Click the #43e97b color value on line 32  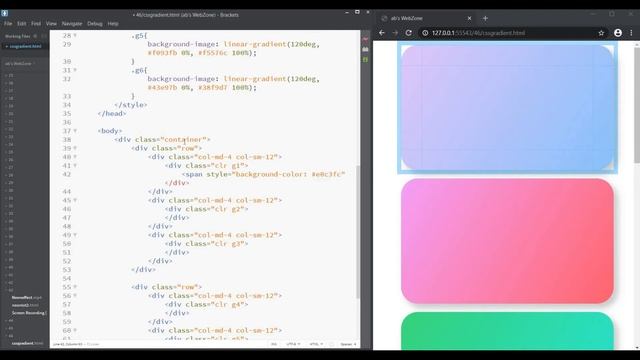coord(162,88)
